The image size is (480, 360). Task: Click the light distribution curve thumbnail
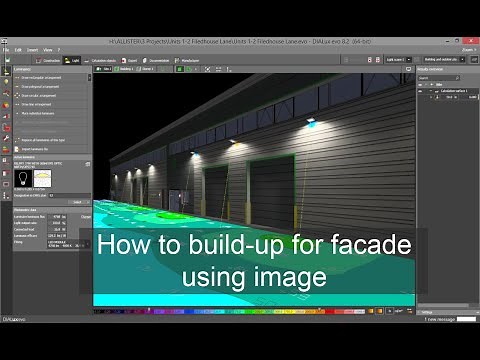[42, 178]
